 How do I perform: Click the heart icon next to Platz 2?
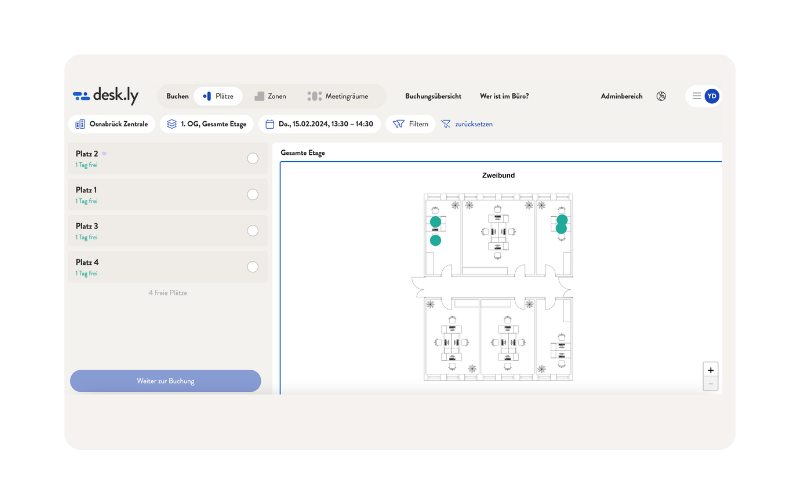click(x=104, y=154)
